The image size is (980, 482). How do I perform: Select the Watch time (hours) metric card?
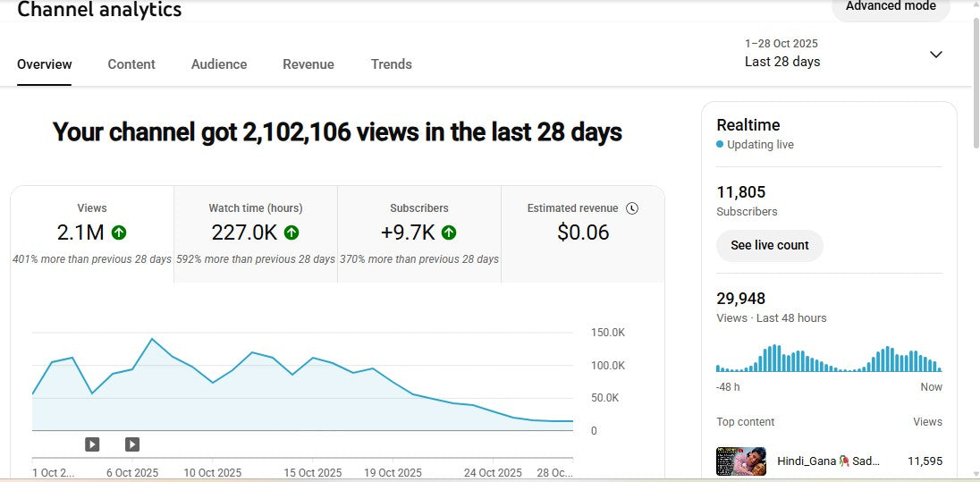[255, 234]
